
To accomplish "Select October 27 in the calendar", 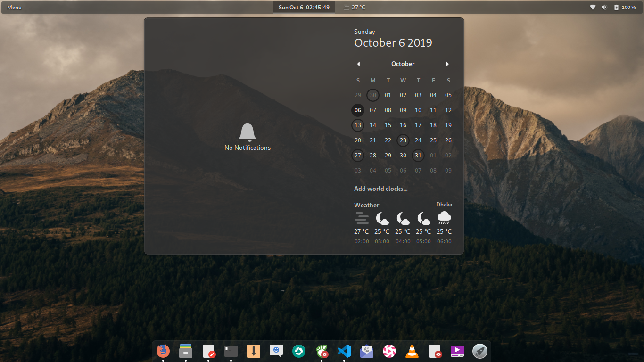I will pos(358,156).
